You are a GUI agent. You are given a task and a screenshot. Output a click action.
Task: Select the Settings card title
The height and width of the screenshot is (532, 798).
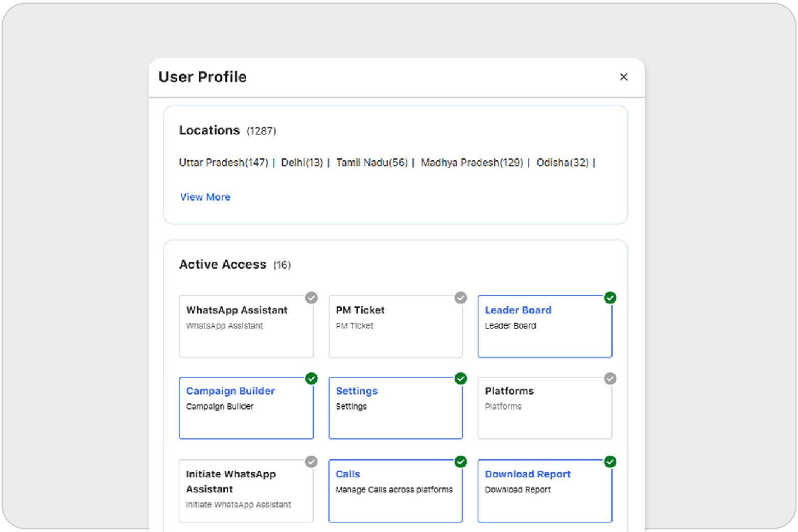coord(356,391)
